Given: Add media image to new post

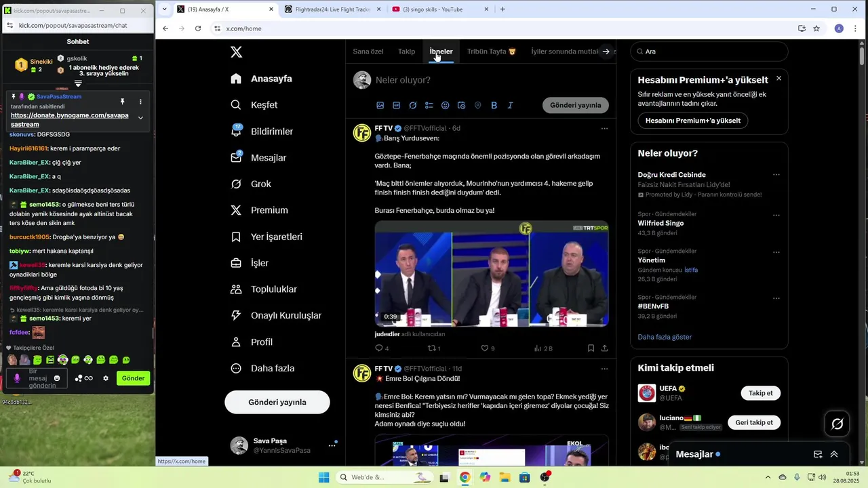Looking at the screenshot, I should (380, 106).
